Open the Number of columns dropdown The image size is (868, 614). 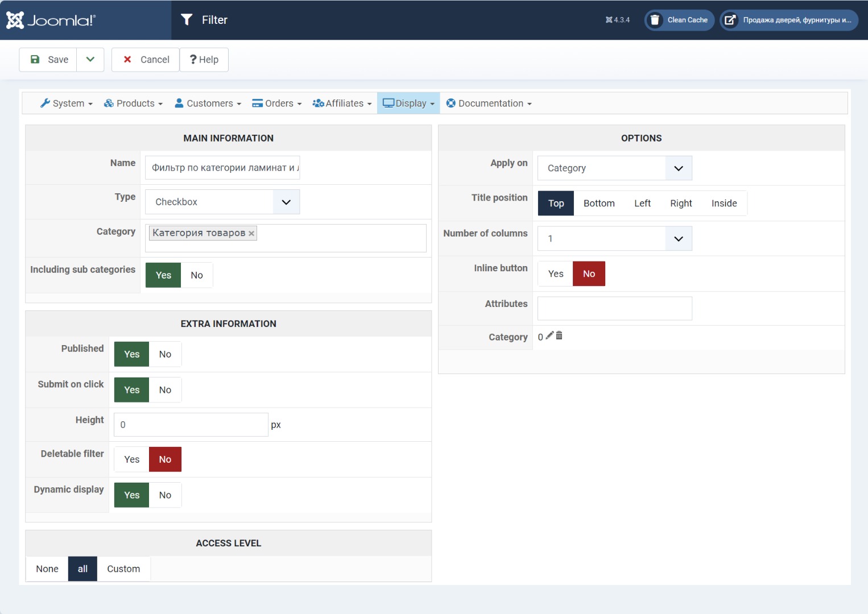pos(615,239)
